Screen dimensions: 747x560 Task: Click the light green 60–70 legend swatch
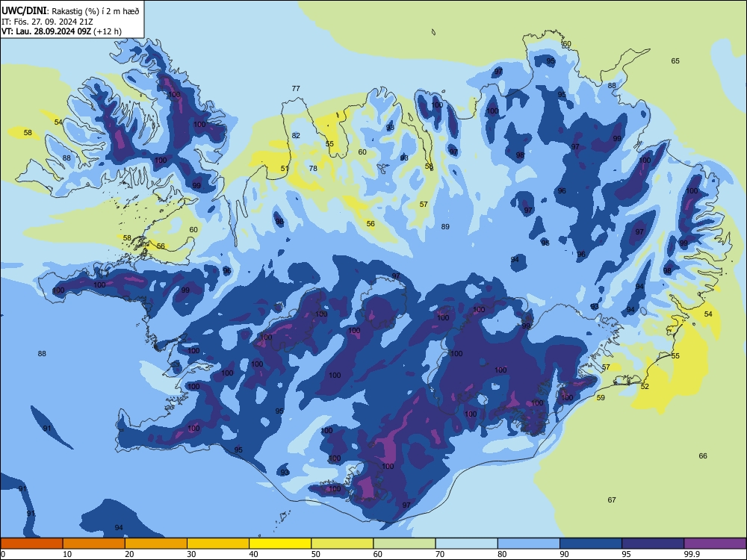coord(404,544)
